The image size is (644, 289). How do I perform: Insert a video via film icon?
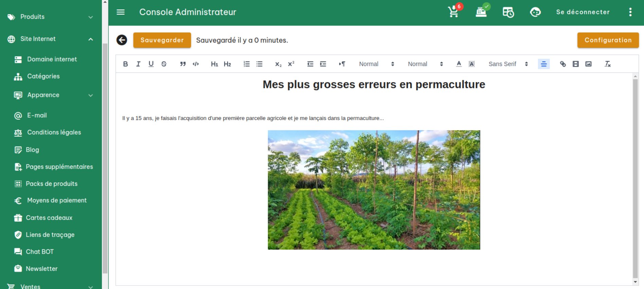tap(575, 64)
